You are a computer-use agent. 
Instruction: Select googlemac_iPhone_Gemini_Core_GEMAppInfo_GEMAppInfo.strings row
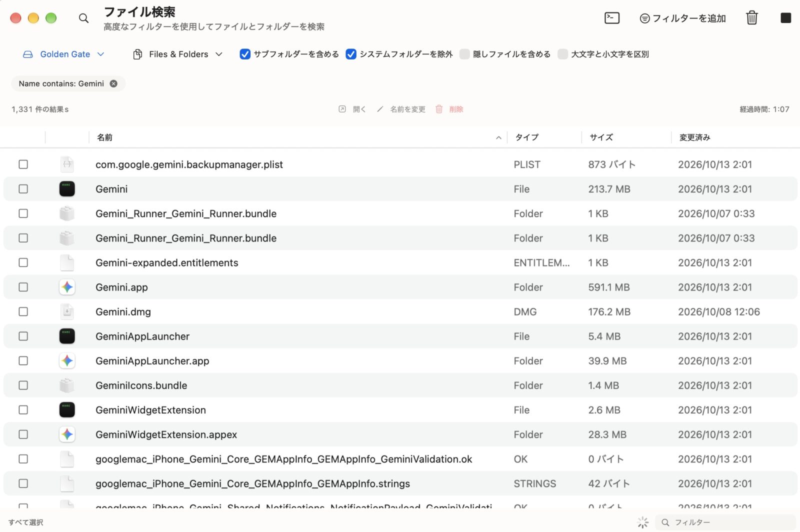400,483
